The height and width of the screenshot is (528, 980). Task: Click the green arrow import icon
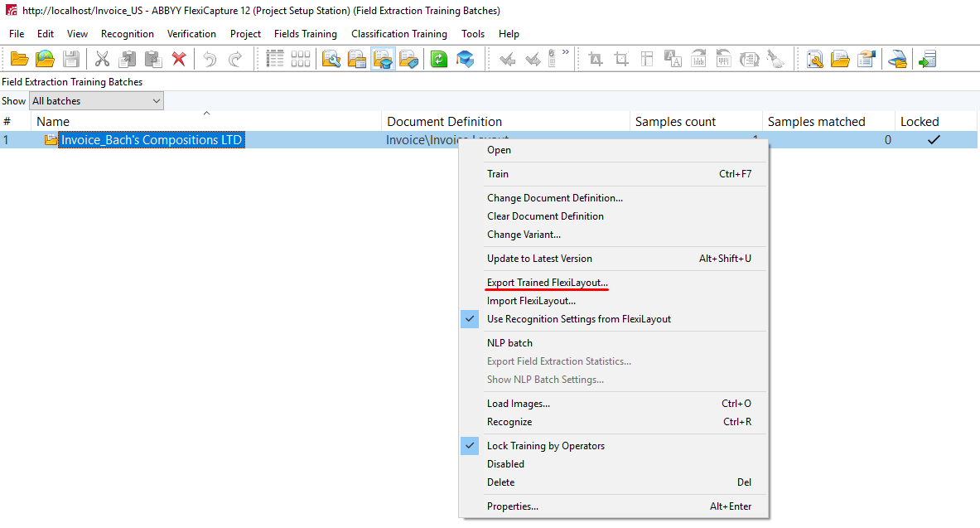point(928,60)
